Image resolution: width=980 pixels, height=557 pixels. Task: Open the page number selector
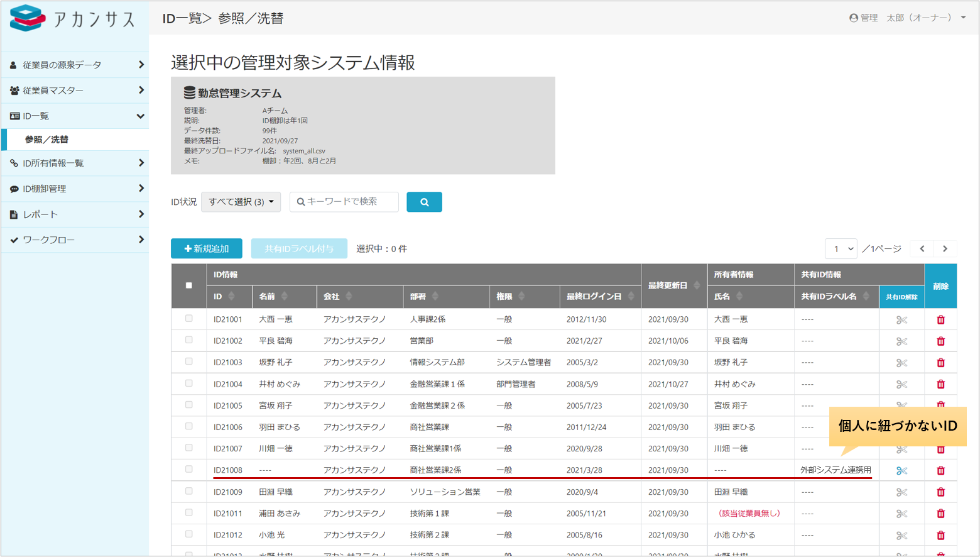pos(841,249)
